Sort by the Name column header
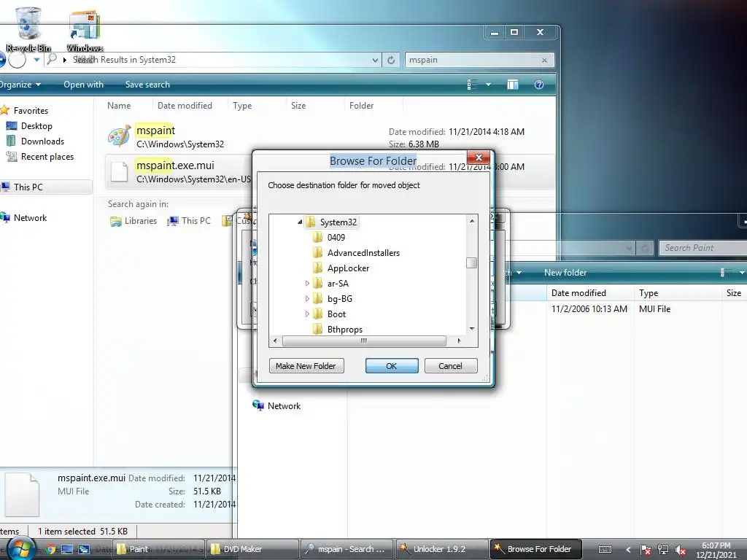Image resolution: width=747 pixels, height=560 pixels. coord(119,106)
